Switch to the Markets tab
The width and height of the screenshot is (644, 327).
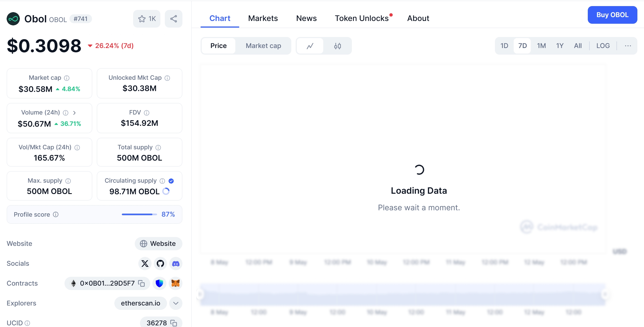[263, 18]
